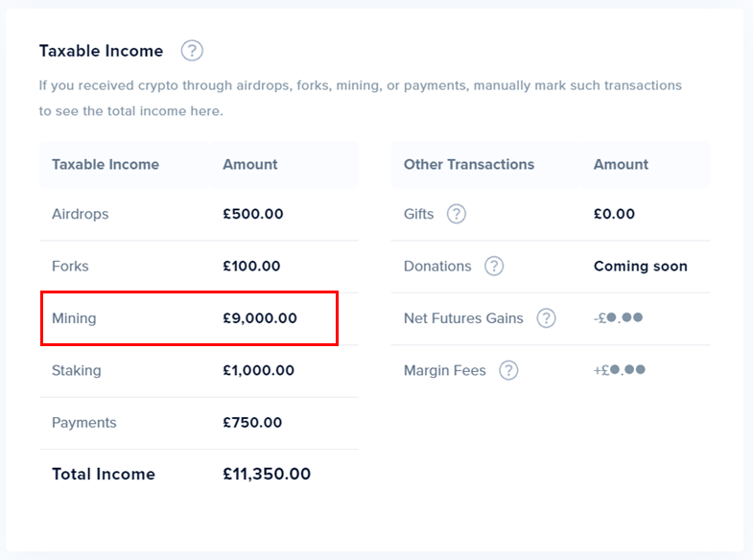Click the Airdrops row label
This screenshot has width=753, height=560.
coord(80,214)
